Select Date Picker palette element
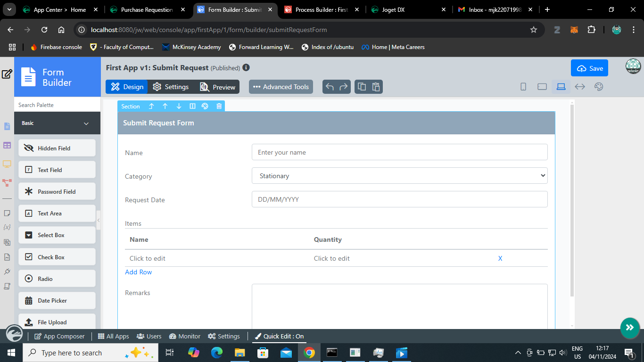644x362 pixels. (x=57, y=300)
